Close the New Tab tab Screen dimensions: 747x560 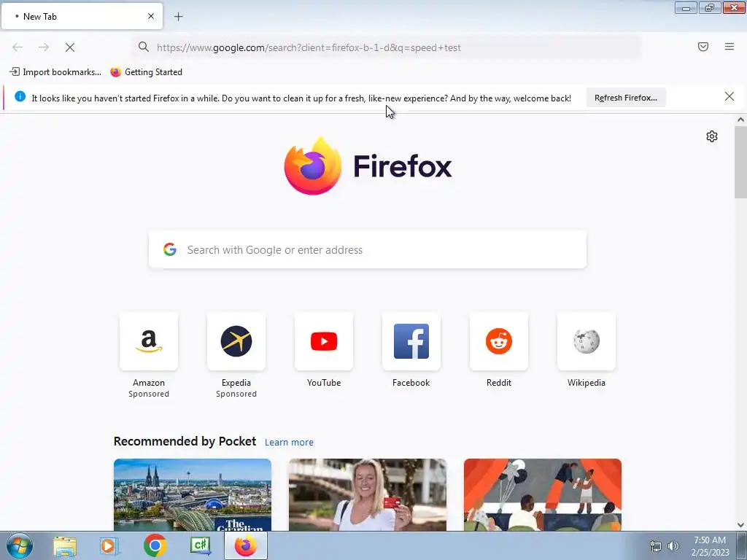pyautogui.click(x=151, y=16)
